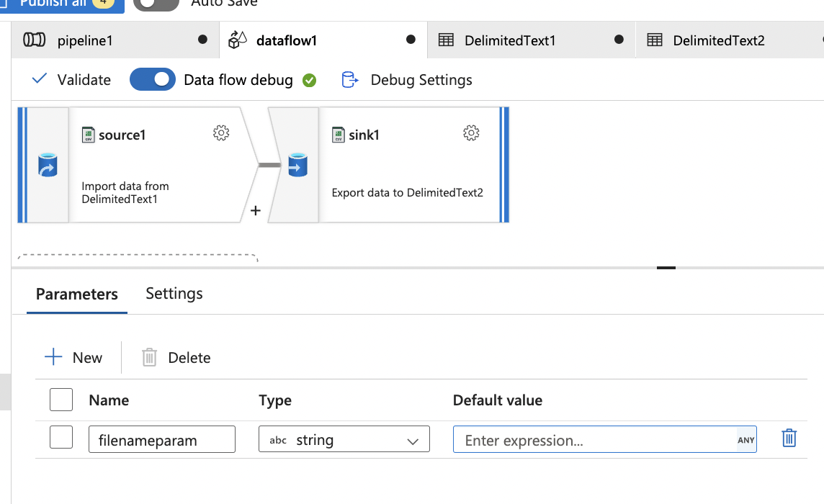Image resolution: width=824 pixels, height=504 pixels.
Task: Delete filenameparam row with trash icon
Action: 789,438
